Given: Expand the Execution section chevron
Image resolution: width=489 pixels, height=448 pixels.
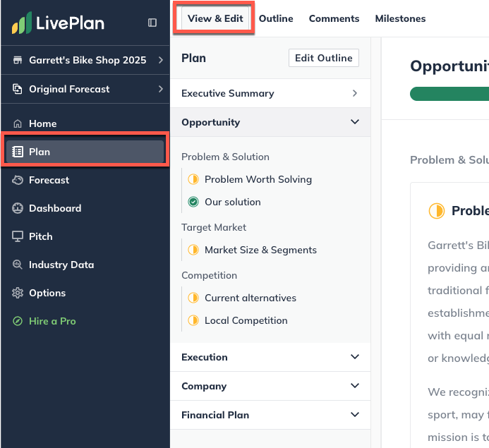Looking at the screenshot, I should 355,357.
